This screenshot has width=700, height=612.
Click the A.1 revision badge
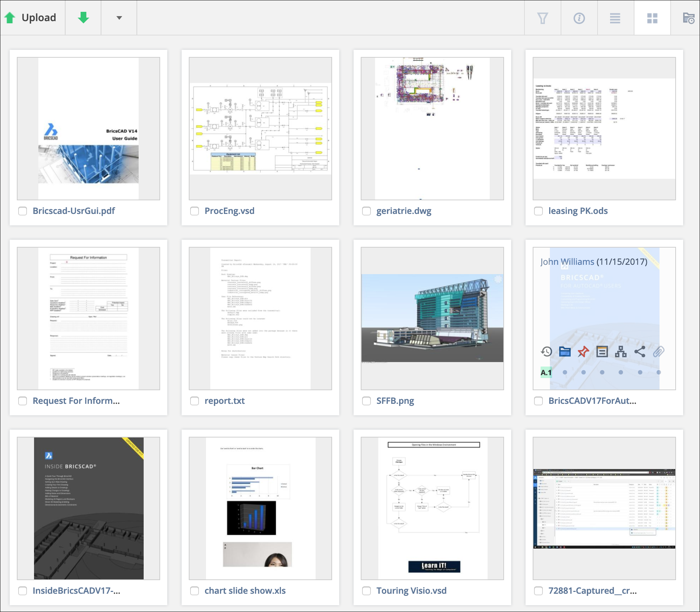tap(546, 372)
